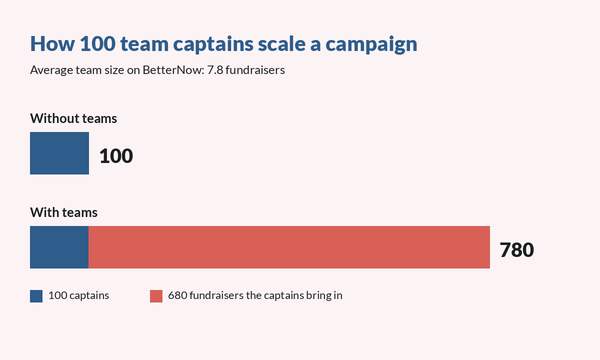Viewport: 600px width, 360px height.
Task: Click the blue 100 captains legend swatch
Action: 36,296
